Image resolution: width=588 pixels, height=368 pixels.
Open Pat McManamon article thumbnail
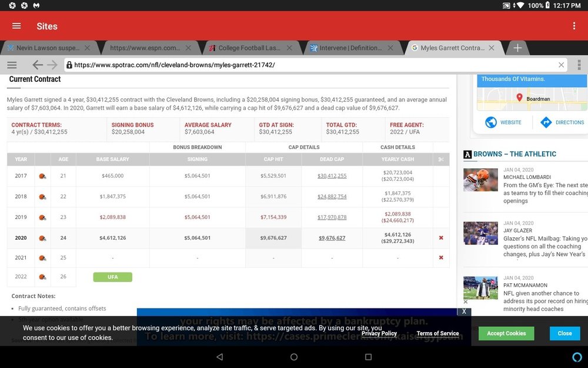pos(480,288)
